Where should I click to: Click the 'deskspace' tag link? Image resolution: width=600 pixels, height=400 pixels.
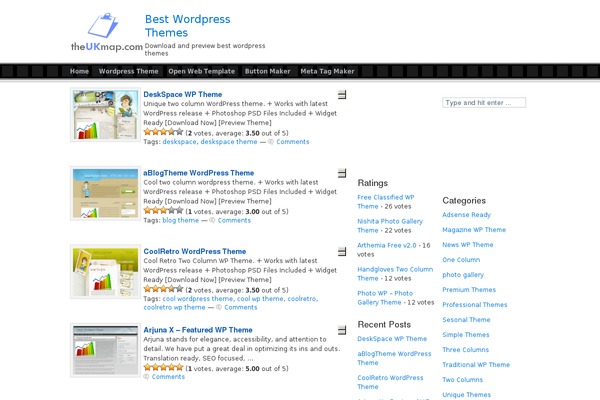pos(179,142)
